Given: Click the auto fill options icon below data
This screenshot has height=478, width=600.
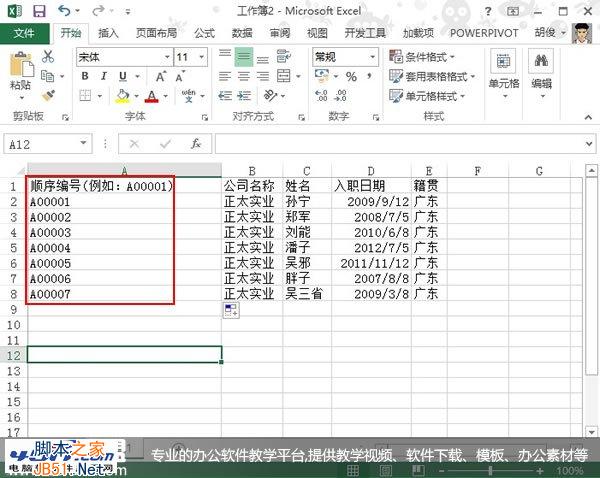Looking at the screenshot, I should tap(231, 311).
